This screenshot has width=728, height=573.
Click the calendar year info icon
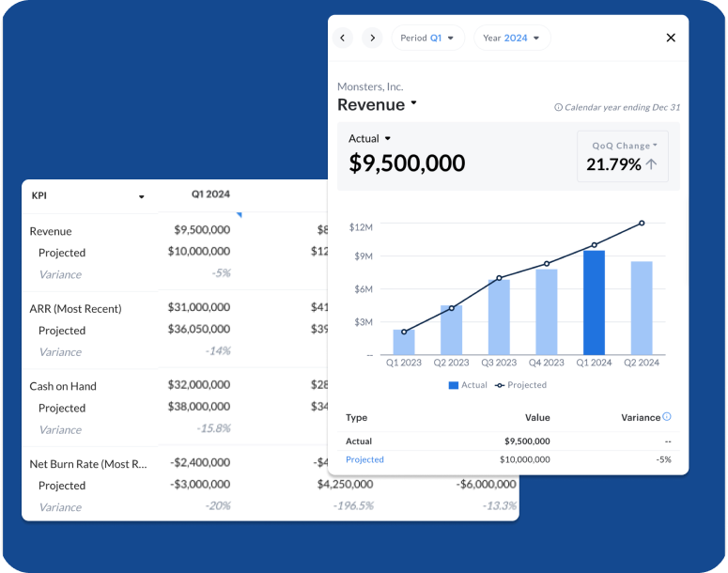[558, 107]
